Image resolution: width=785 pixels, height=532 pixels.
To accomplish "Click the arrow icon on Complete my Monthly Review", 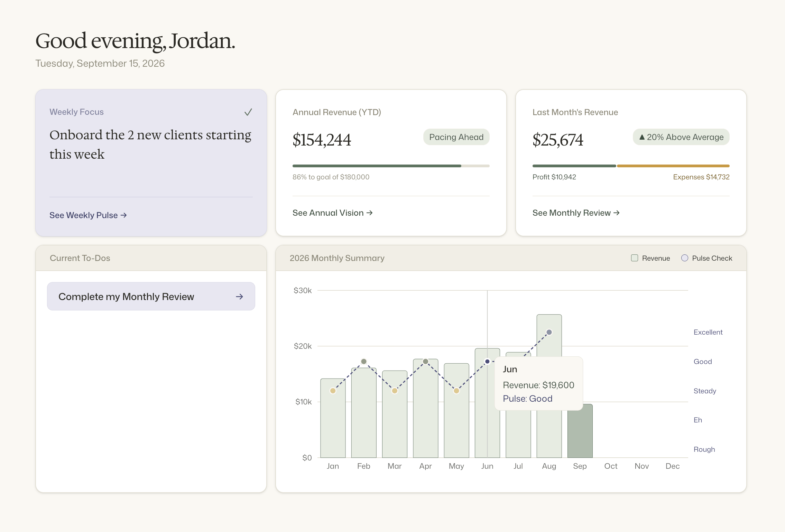I will pyautogui.click(x=239, y=297).
